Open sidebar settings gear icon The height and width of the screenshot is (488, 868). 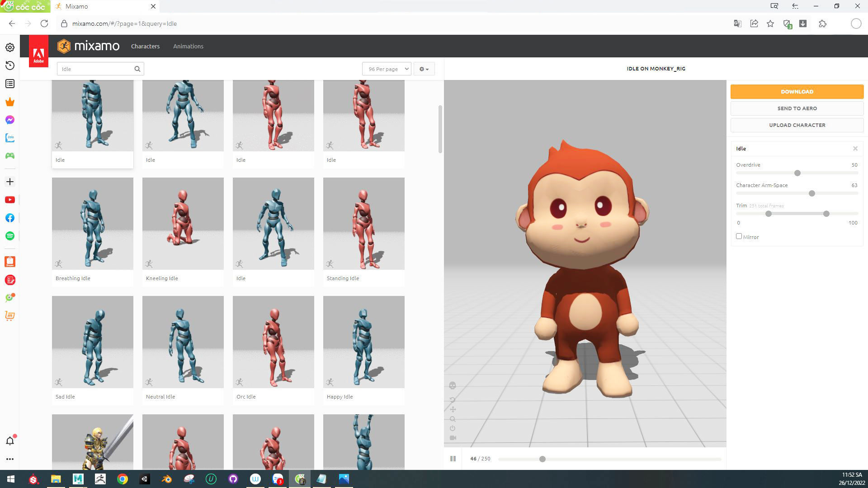tap(10, 47)
